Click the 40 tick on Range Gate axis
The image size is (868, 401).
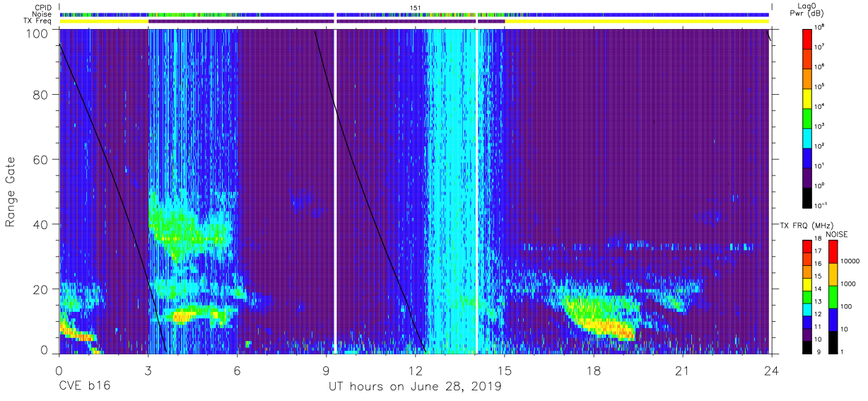41,224
